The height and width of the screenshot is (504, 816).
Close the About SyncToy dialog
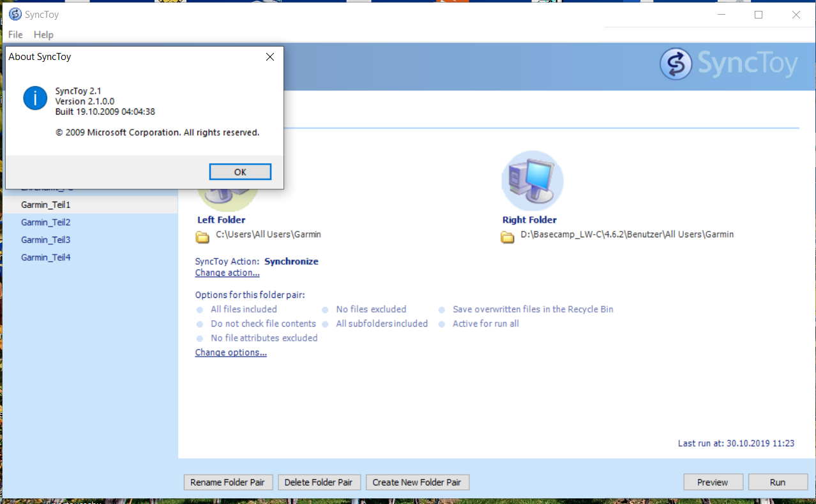pyautogui.click(x=270, y=57)
